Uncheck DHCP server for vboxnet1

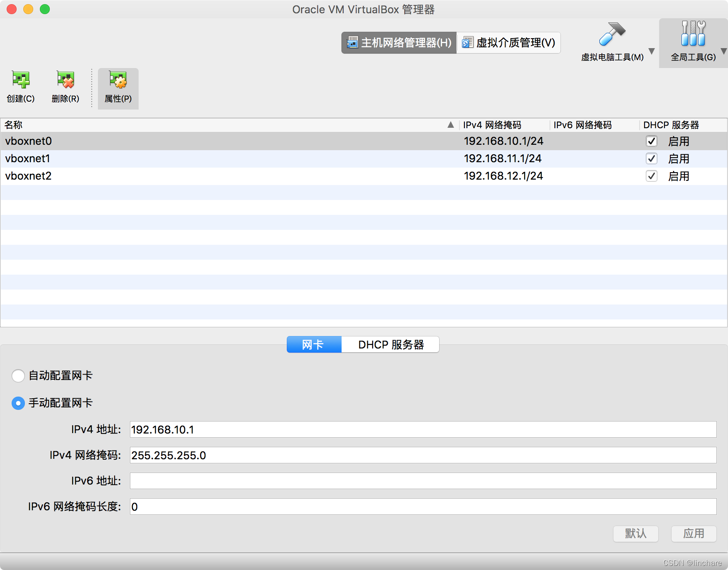pyautogui.click(x=652, y=159)
